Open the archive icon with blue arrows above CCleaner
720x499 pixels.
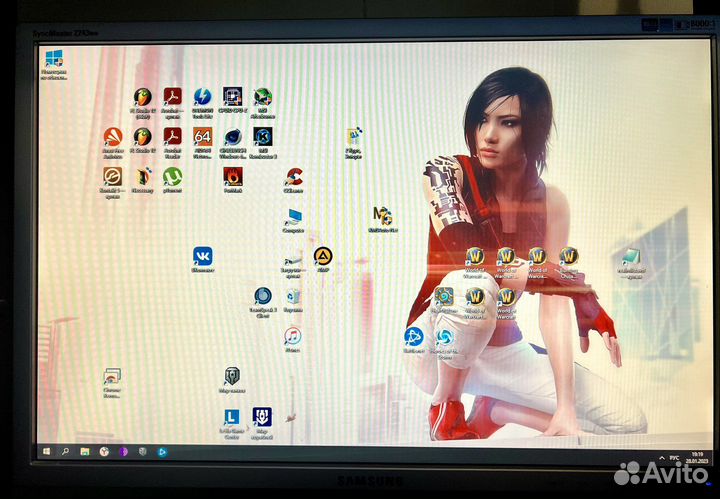coord(353,136)
